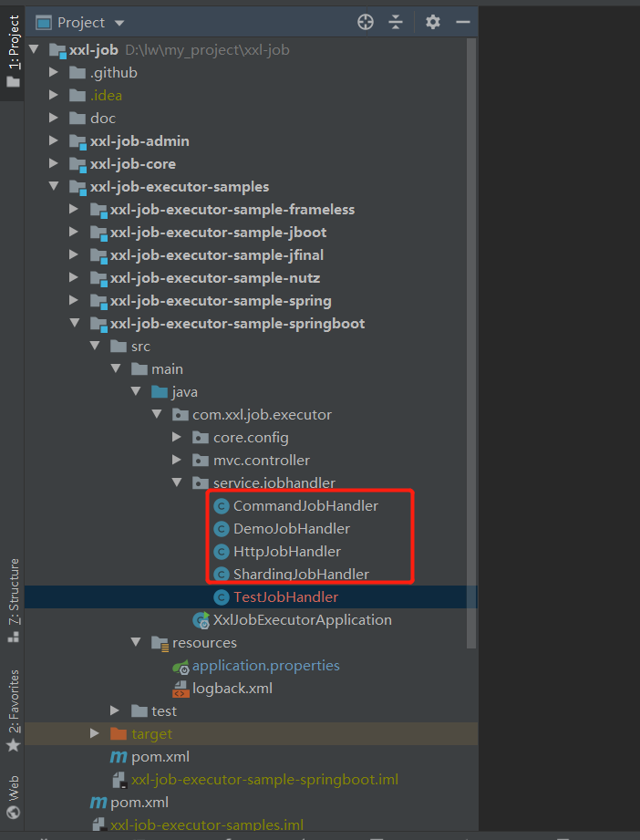Screen dimensions: 640x840
Task: Select logback.xml file name
Action: (x=232, y=689)
